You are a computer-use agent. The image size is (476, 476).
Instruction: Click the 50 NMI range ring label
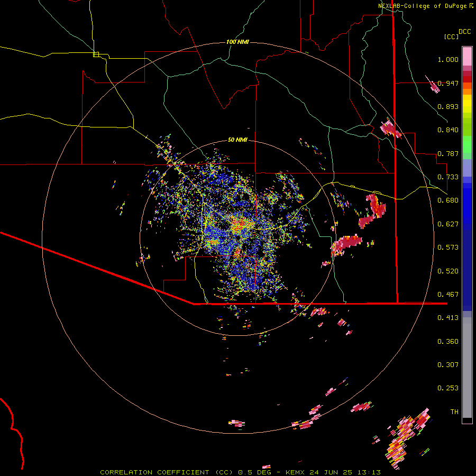point(237,140)
